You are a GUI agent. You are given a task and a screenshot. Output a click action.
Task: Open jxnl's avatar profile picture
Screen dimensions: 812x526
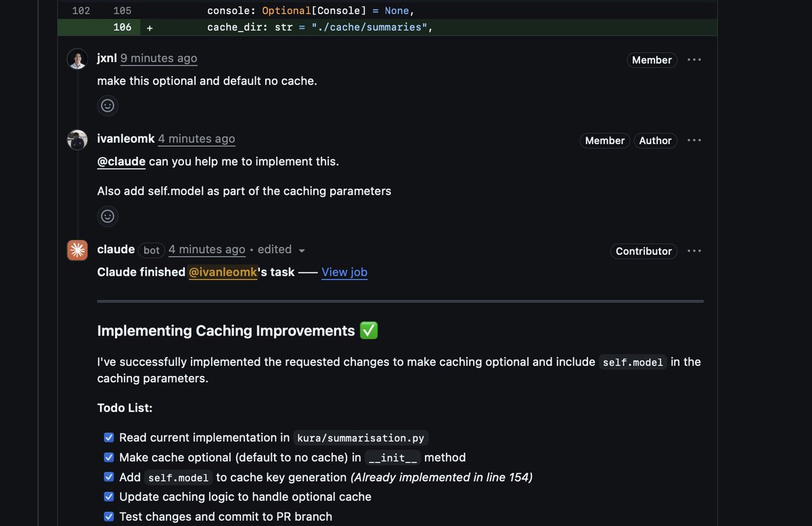pos(77,59)
